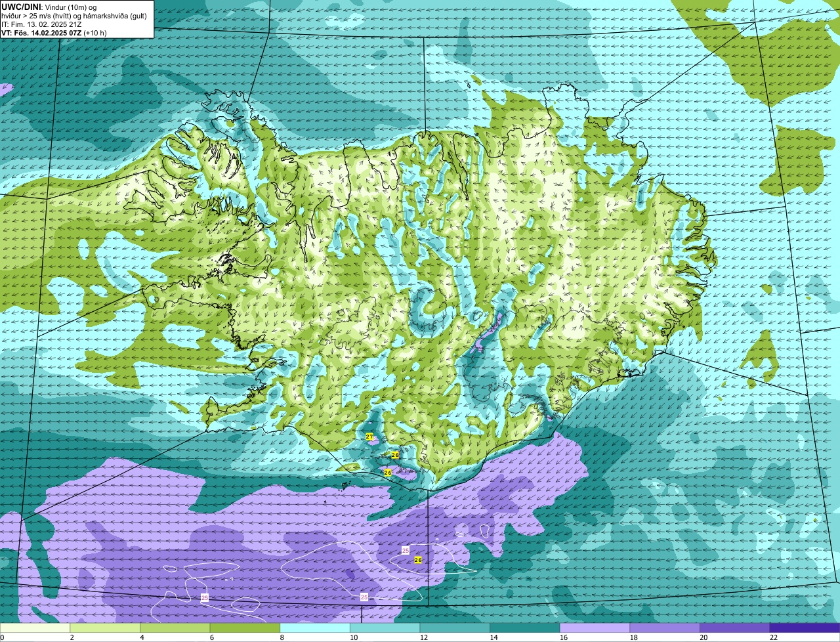Click the 20–22 m/s violet legend swatch
The width and height of the screenshot is (840, 642).
coord(735,628)
